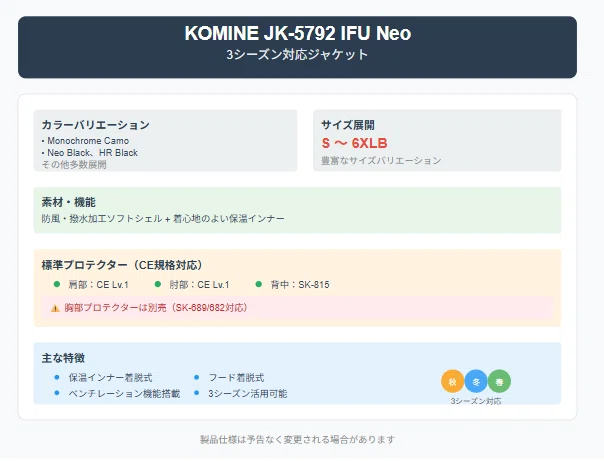Select the カラーバリエーション heading
Image resolution: width=604 pixels, height=461 pixels.
(96, 125)
